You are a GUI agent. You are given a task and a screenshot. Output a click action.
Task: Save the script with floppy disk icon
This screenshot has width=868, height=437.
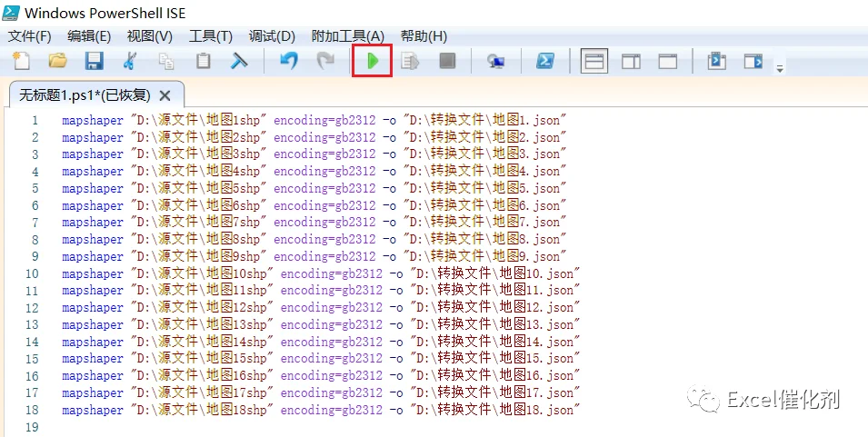(95, 60)
